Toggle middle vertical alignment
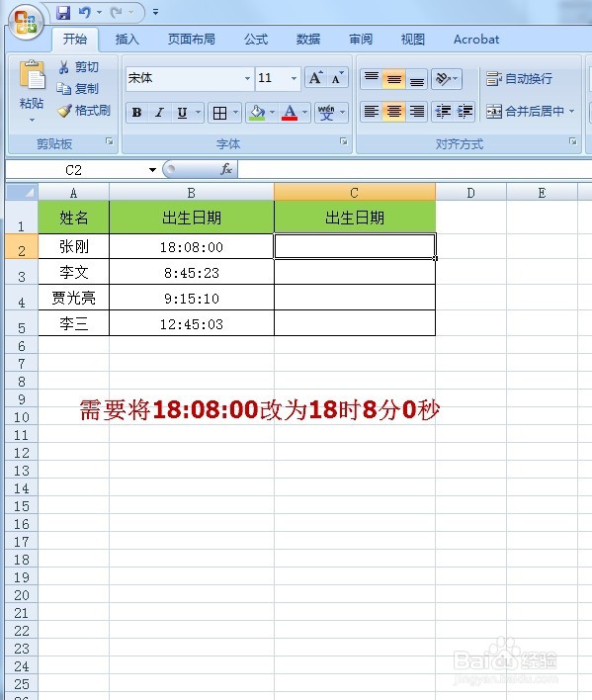 point(394,78)
